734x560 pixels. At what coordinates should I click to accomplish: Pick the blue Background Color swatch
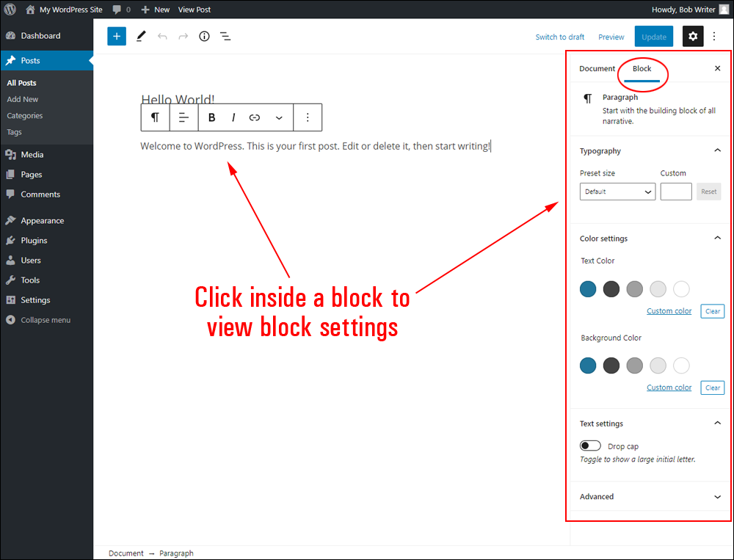click(x=588, y=366)
